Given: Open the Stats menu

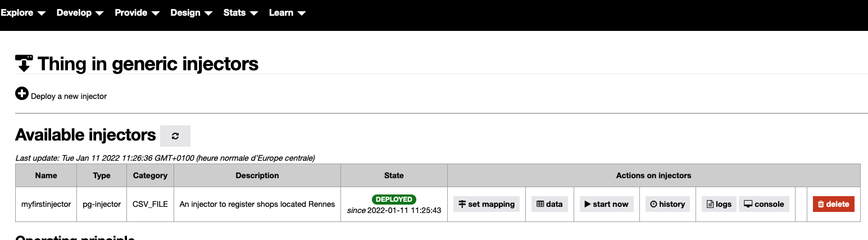Looking at the screenshot, I should click(x=240, y=13).
